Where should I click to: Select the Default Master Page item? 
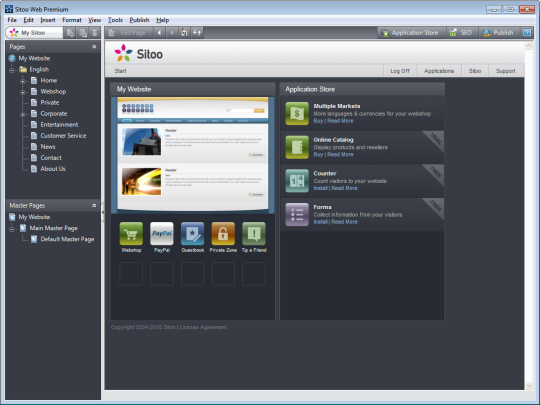coord(67,239)
